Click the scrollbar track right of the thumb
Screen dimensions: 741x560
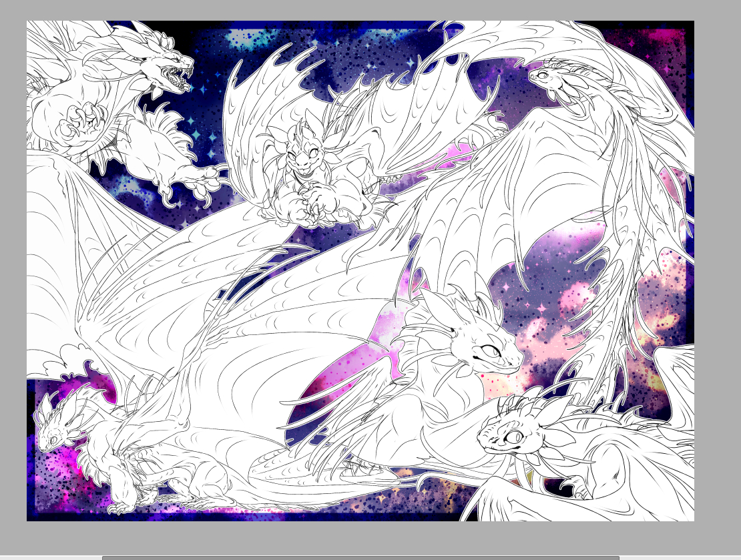point(678,557)
